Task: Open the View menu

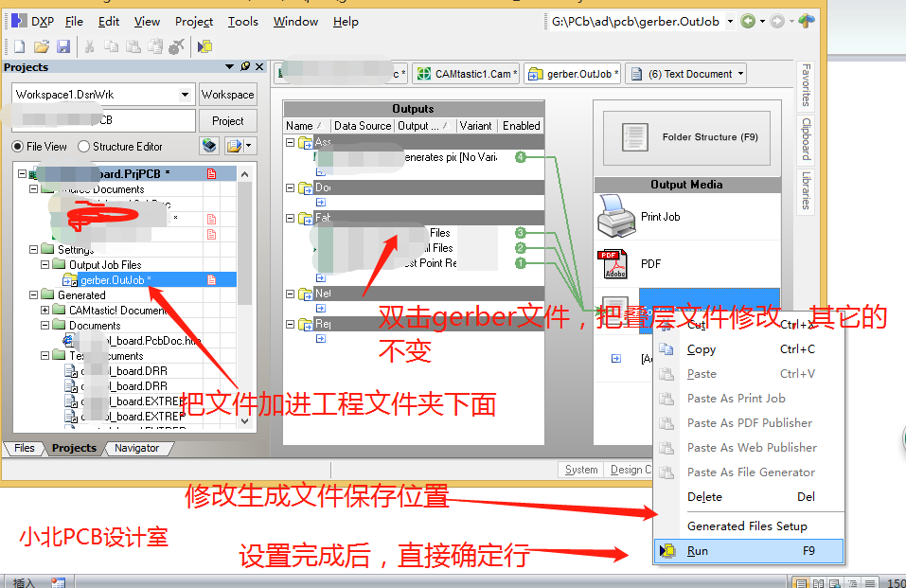Action: click(147, 22)
